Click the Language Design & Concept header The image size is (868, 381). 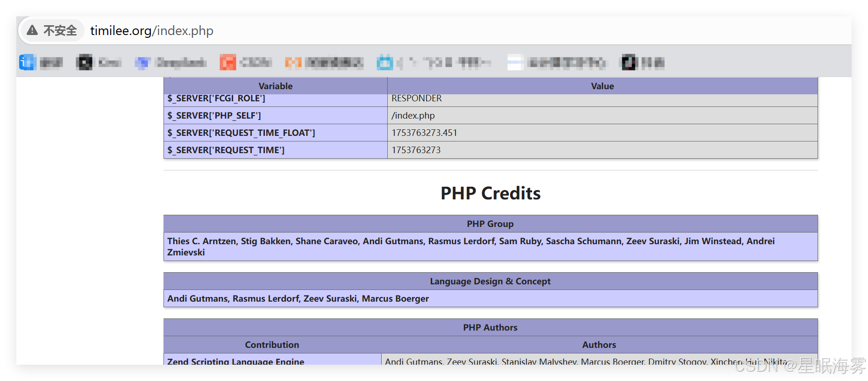491,281
